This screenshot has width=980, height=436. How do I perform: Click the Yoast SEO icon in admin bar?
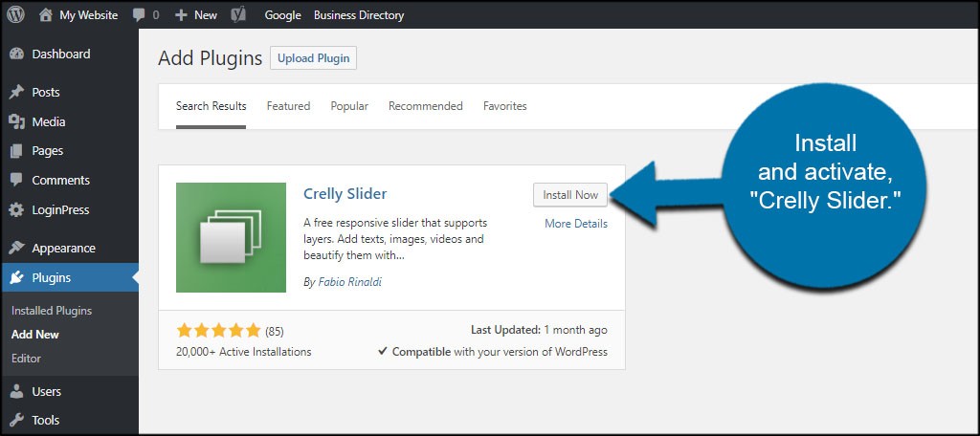pyautogui.click(x=238, y=15)
